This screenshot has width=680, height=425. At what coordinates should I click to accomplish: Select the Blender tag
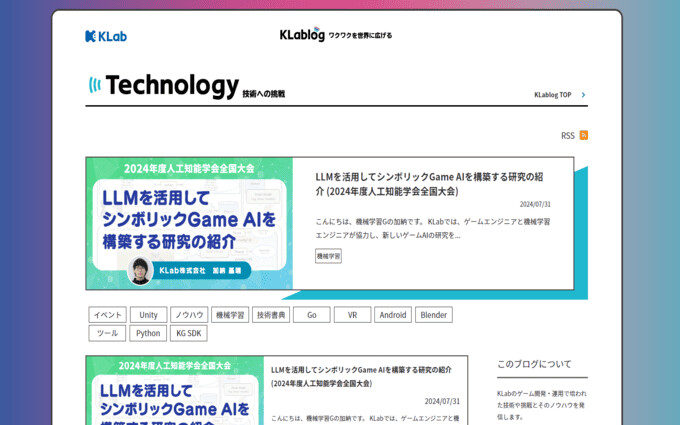click(434, 315)
